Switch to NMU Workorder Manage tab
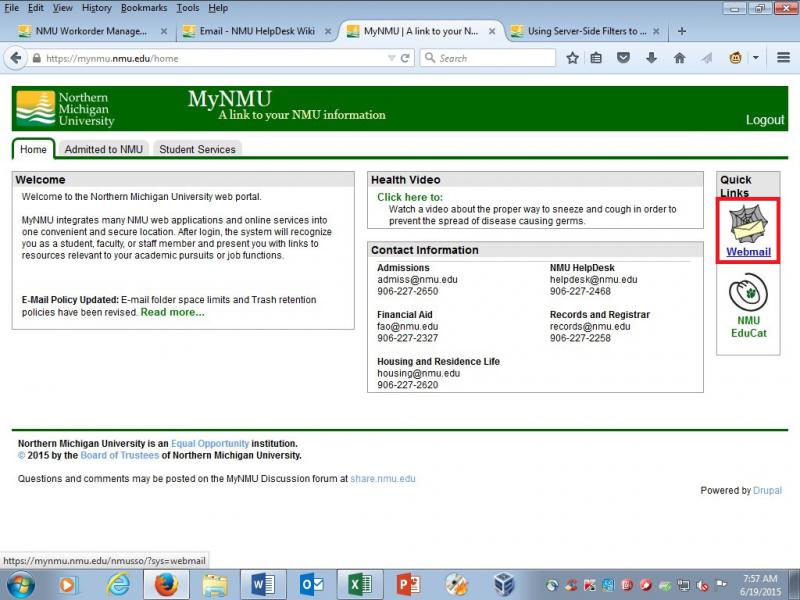800x600 pixels. tap(91, 31)
